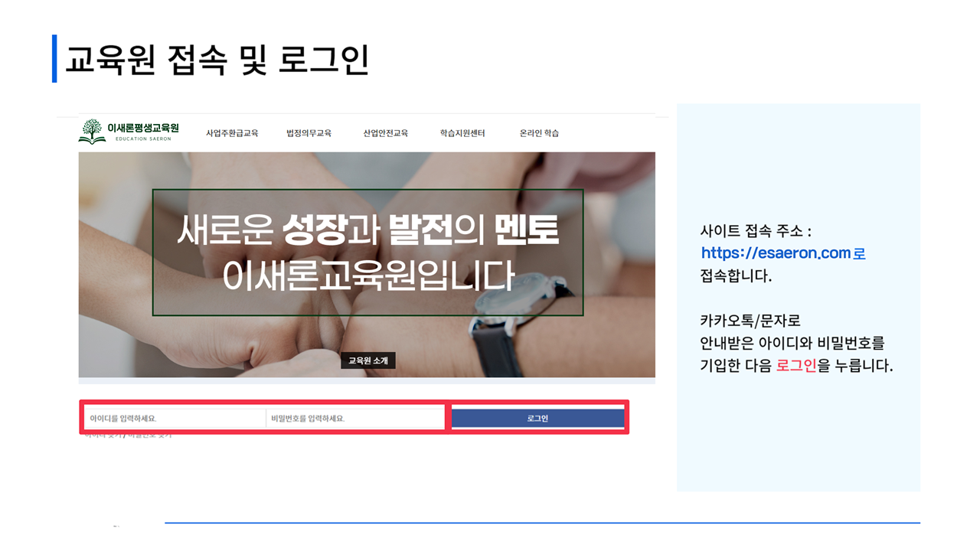Click the 비밀번호 찾기 link below login

pyautogui.click(x=150, y=435)
